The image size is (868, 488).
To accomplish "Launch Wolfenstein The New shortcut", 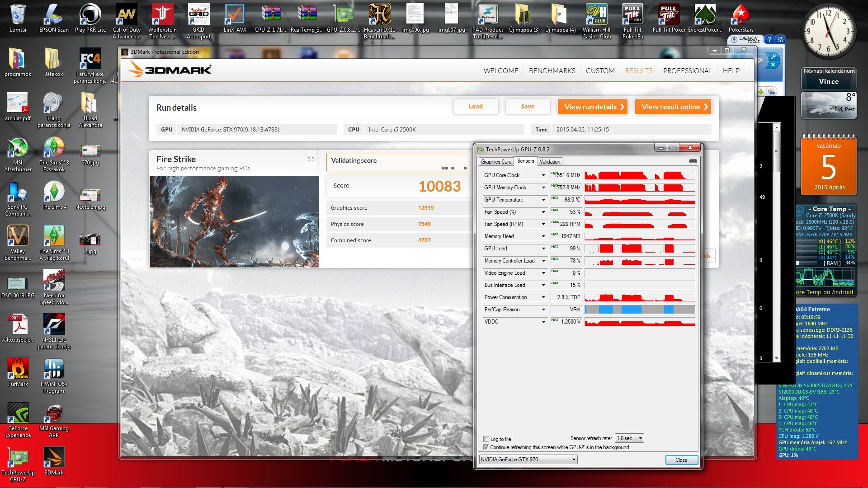I will coord(162,21).
